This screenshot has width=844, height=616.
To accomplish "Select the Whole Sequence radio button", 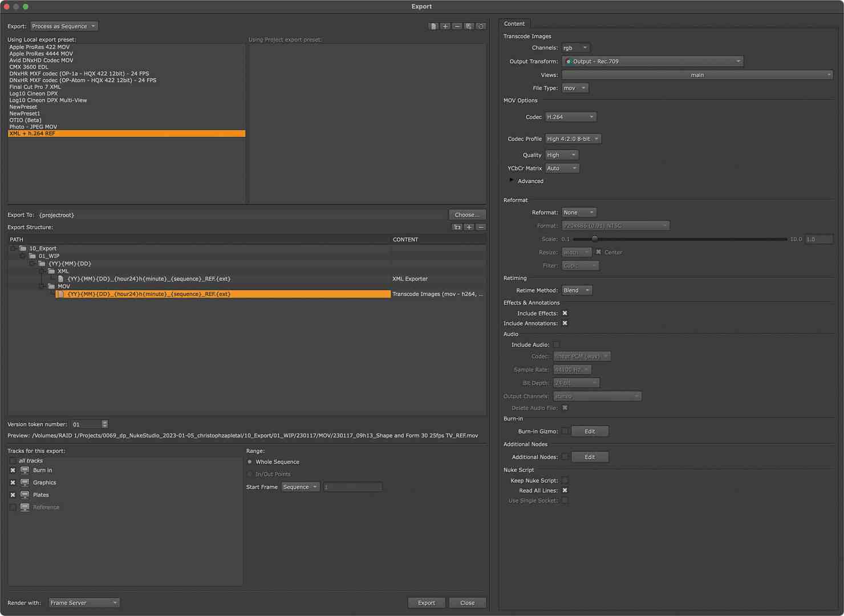I will [x=249, y=461].
